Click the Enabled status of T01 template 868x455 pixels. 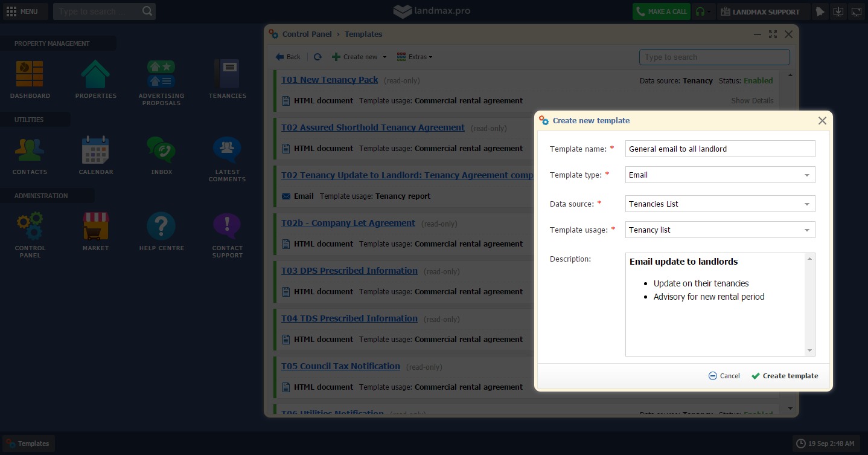(x=758, y=80)
